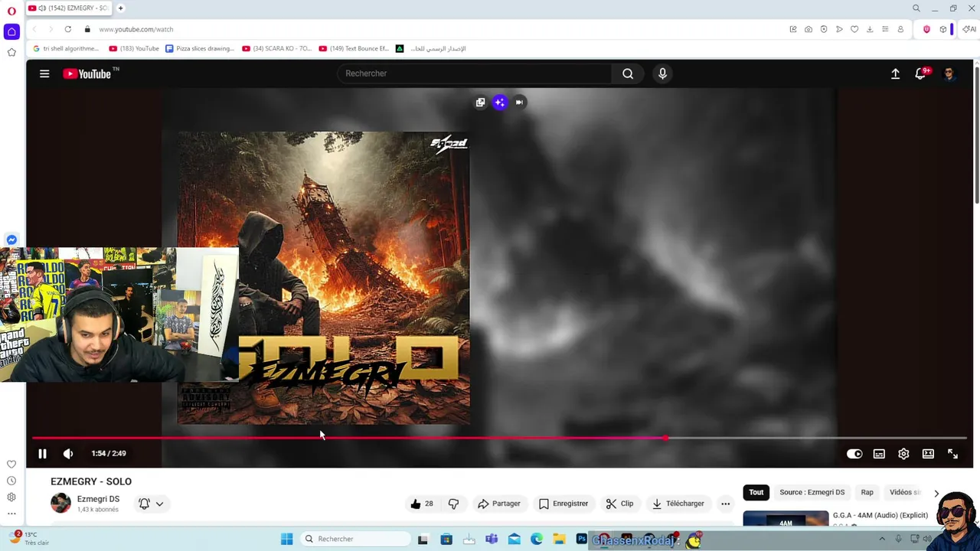Open the YouTube upload/create button
This screenshot has height=551, width=980.
895,73
